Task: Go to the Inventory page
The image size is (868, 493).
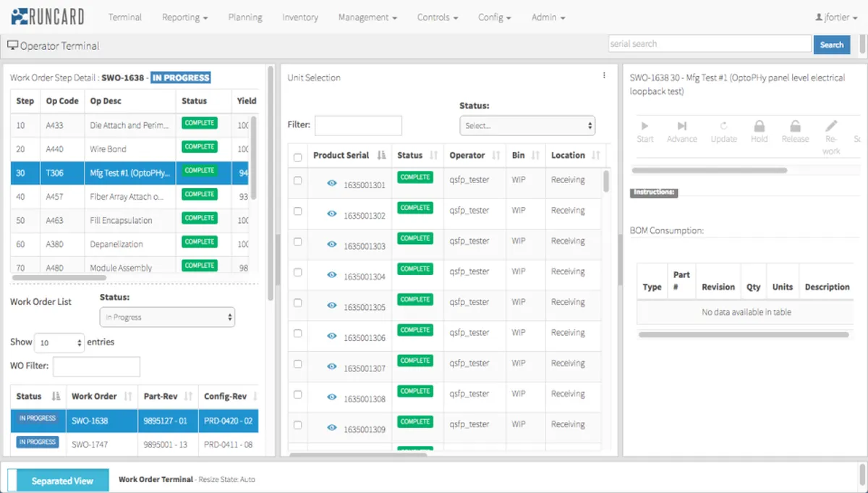Action: (x=300, y=17)
